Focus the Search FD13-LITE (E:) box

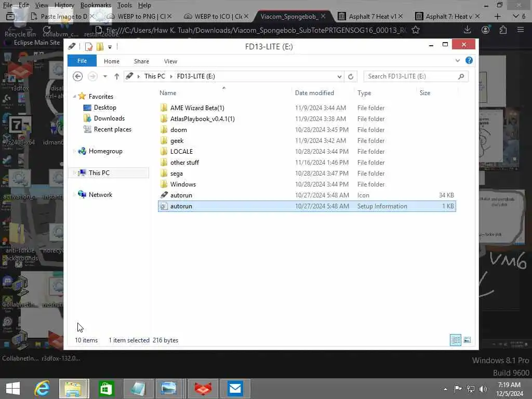click(416, 76)
